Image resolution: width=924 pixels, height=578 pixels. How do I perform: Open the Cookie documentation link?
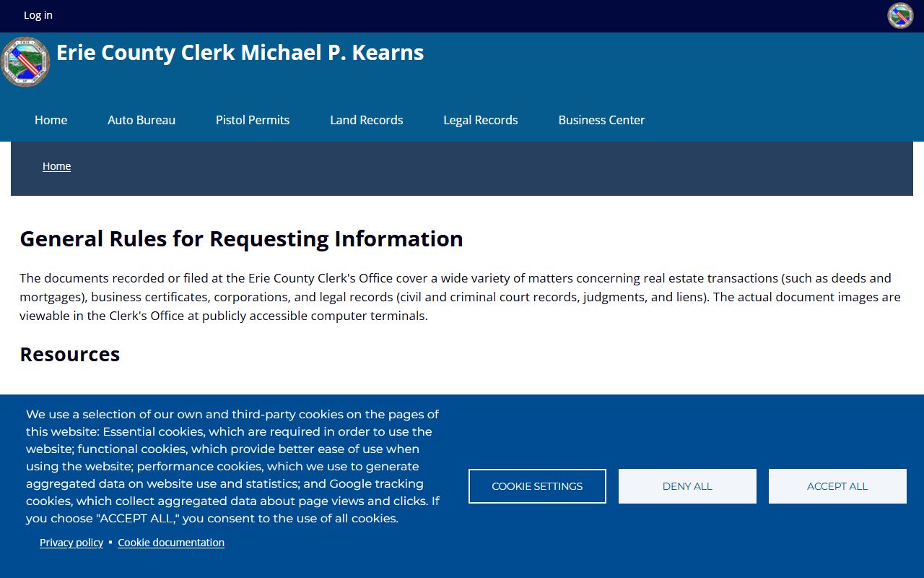coord(171,543)
